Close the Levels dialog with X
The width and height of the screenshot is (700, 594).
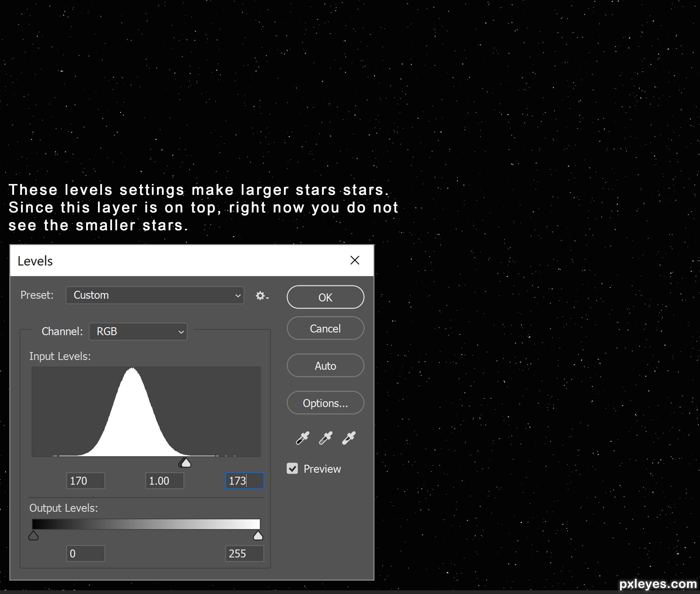point(355,260)
